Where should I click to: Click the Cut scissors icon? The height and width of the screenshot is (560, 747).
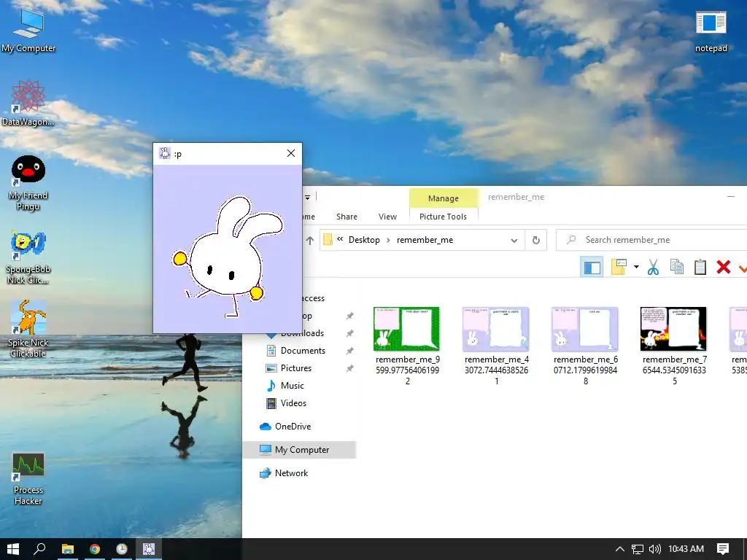pos(653,267)
